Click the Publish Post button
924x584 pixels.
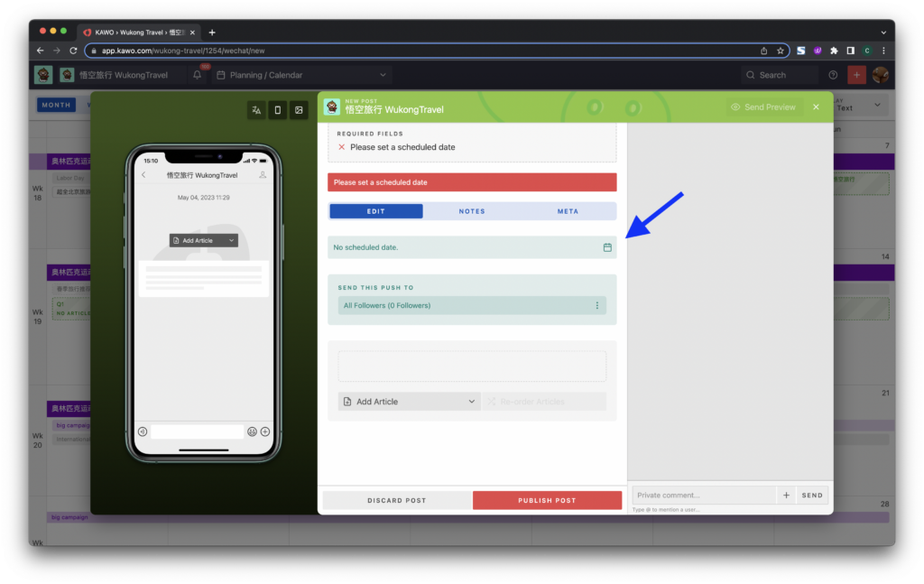[547, 500]
